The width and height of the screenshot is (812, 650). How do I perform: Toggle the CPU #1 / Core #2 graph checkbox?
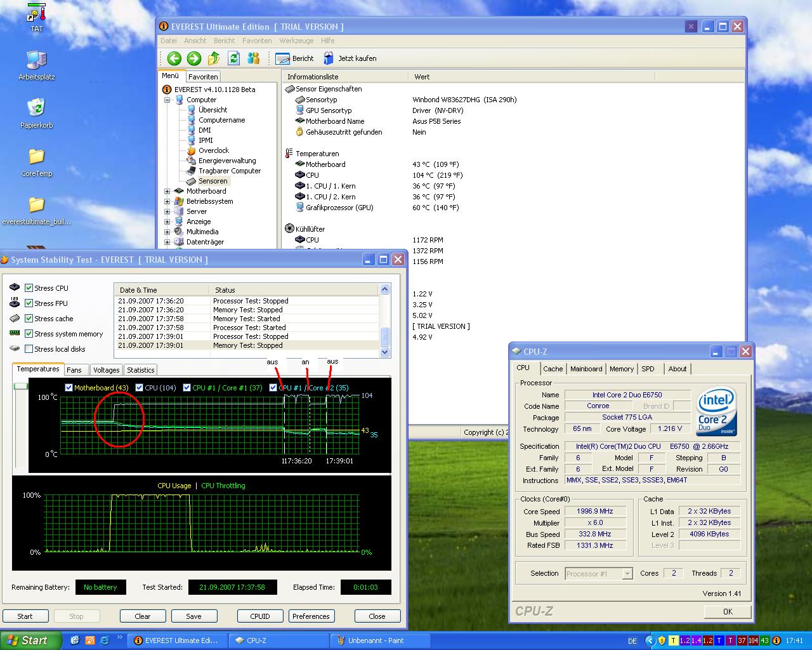click(x=273, y=388)
